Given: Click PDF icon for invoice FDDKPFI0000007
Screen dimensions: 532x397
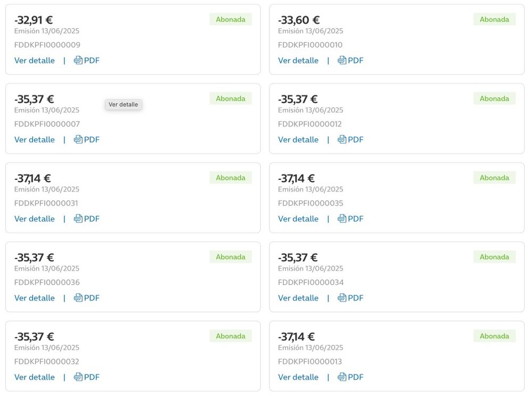Looking at the screenshot, I should click(78, 140).
